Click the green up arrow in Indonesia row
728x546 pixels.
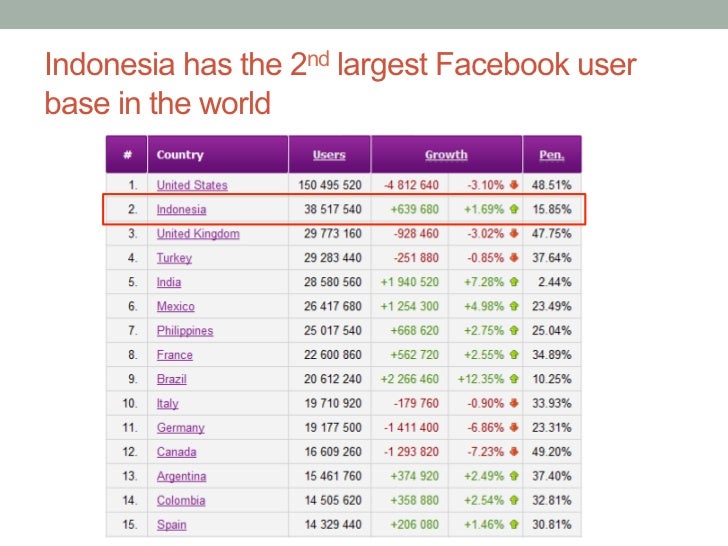tap(514, 209)
